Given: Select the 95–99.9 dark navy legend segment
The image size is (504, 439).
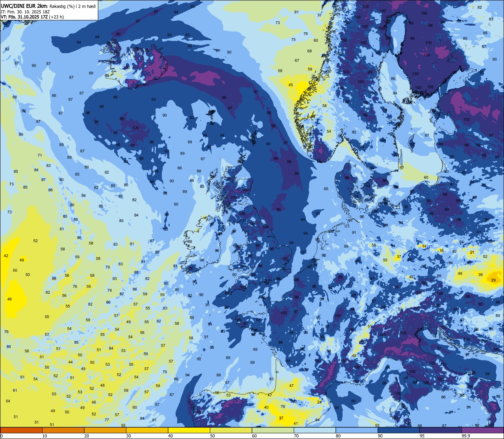Looking at the screenshot, I should [x=441, y=430].
